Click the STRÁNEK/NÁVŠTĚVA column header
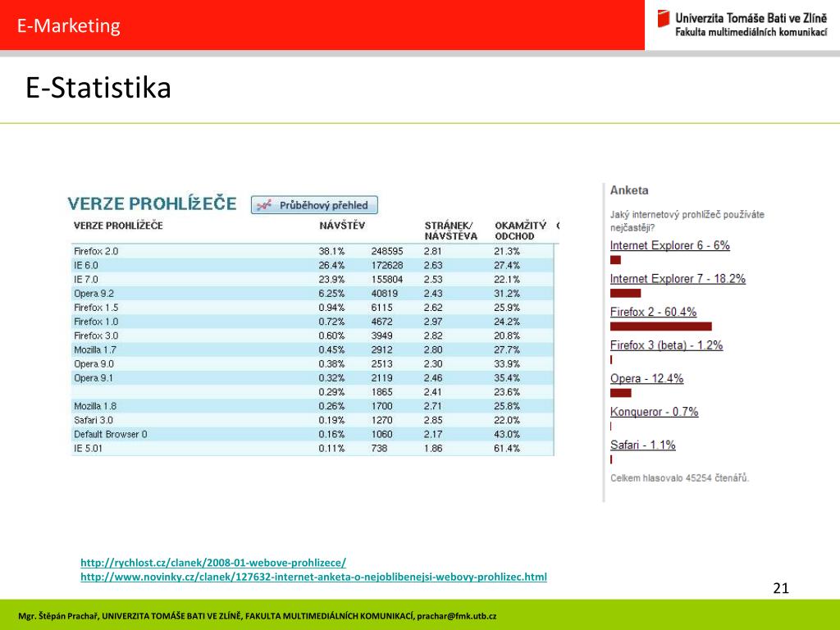Image resolution: width=840 pixels, height=630 pixels. coord(450,231)
